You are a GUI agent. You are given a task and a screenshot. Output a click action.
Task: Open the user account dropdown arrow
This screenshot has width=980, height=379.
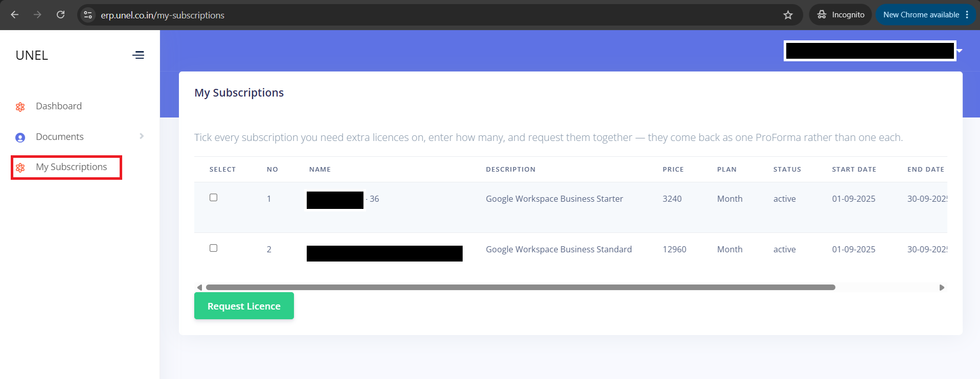pos(960,51)
